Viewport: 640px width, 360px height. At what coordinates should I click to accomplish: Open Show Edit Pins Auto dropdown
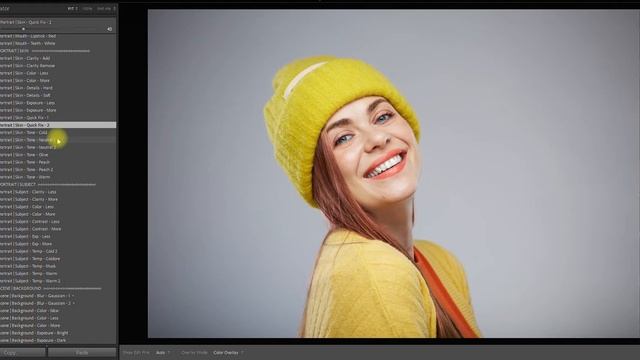point(162,353)
